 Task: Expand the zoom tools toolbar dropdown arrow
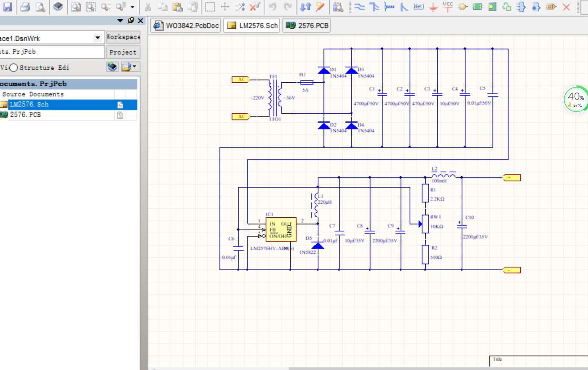[132, 7]
